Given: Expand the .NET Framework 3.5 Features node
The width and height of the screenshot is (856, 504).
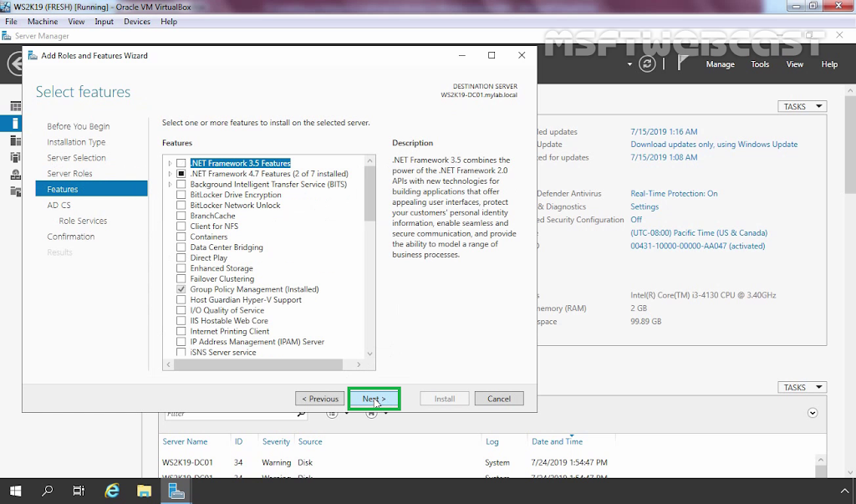Looking at the screenshot, I should (171, 163).
